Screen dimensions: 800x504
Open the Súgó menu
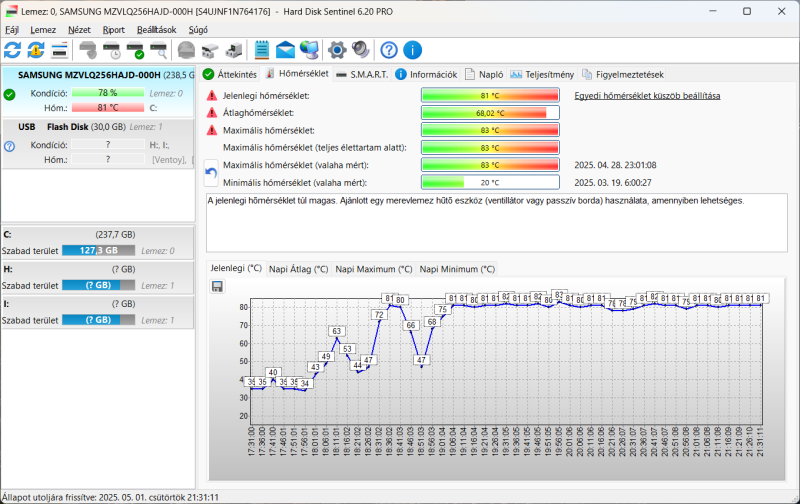click(x=198, y=30)
